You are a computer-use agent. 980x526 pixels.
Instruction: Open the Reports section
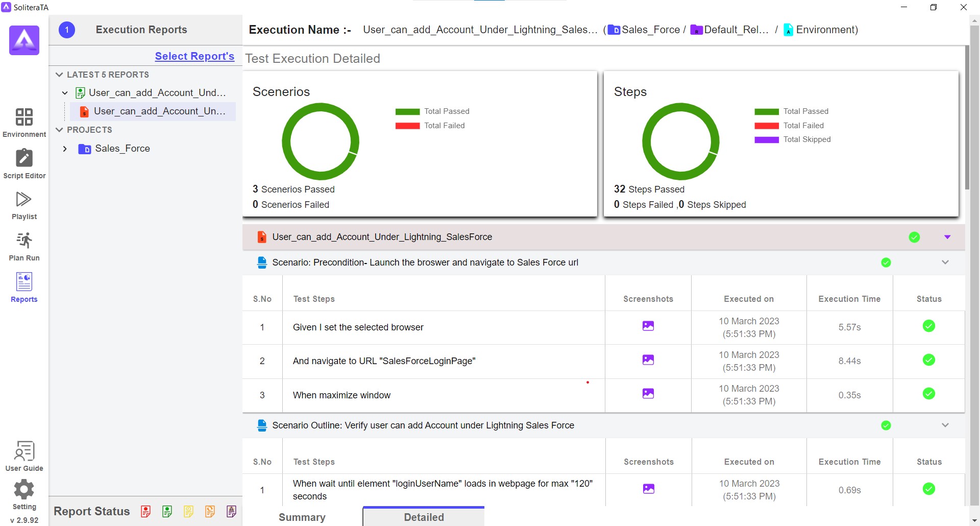[24, 288]
